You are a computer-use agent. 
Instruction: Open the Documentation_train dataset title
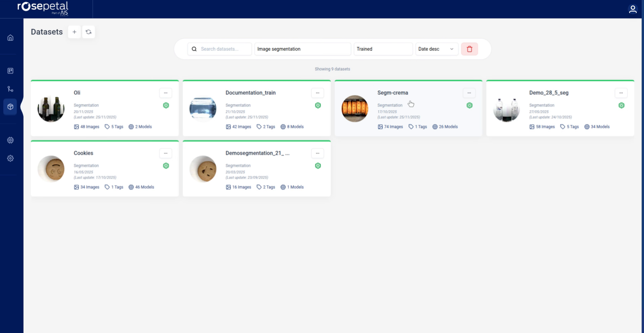[250, 93]
